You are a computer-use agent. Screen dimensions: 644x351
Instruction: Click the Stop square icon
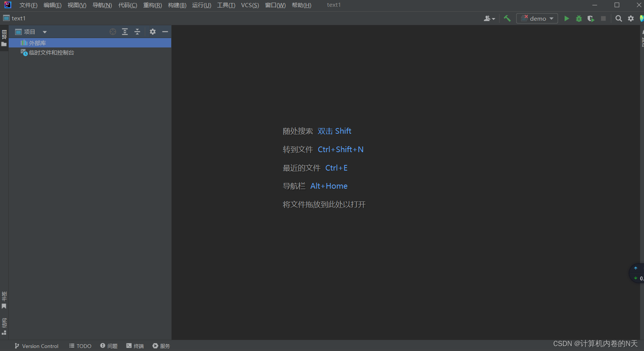(603, 18)
